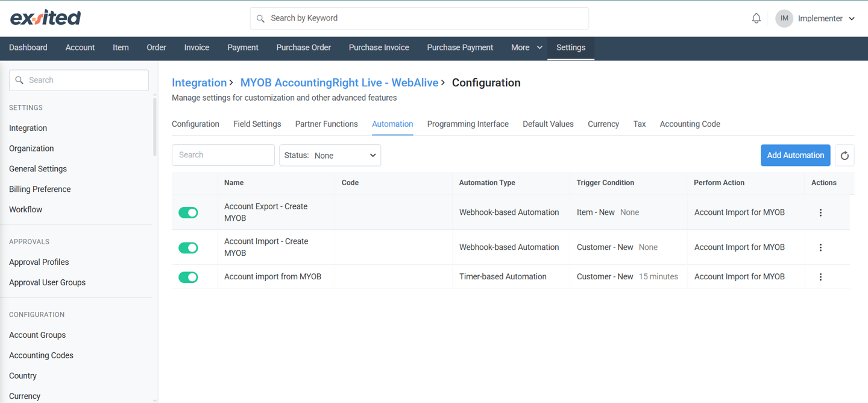Open the notifications bell icon
Screen dimensions: 868x403
tap(756, 19)
